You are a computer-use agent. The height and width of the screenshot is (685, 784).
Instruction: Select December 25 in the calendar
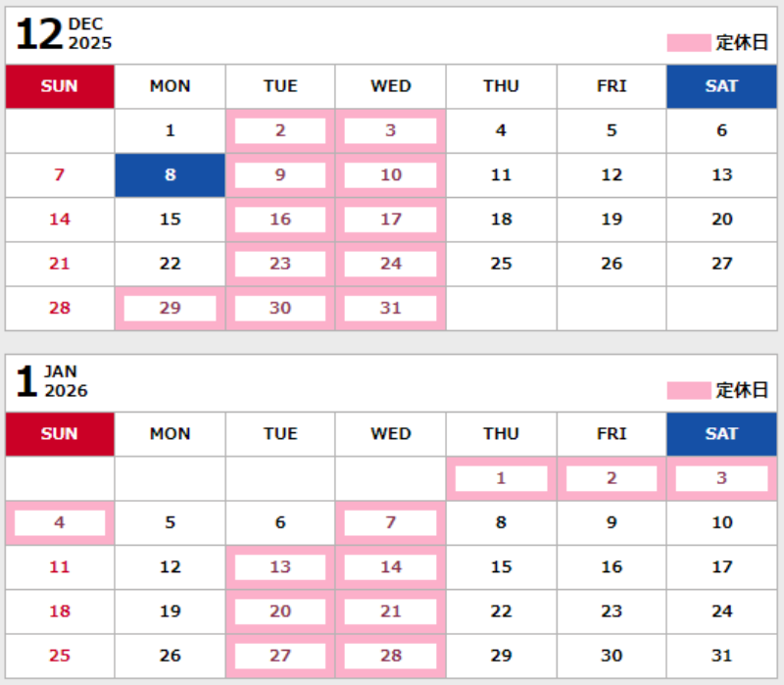[501, 264]
